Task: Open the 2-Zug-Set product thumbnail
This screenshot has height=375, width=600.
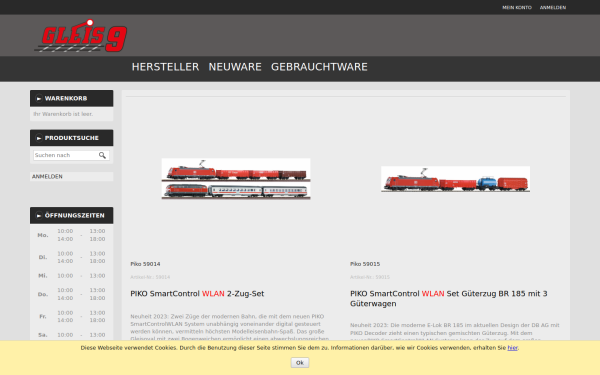Action: pyautogui.click(x=236, y=179)
